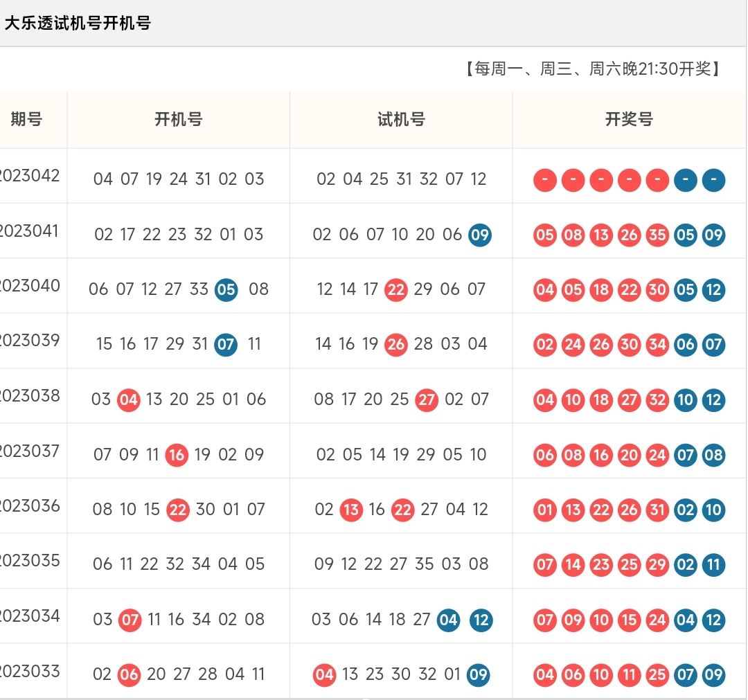Viewport: 748px width, 700px height.
Task: Click red ball 04 in 开机号 of row 2023038
Action: pos(129,400)
